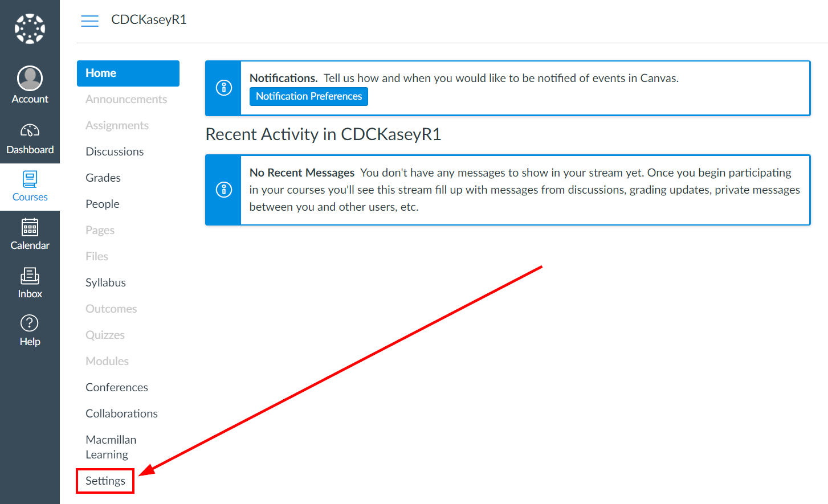
Task: Navigate to Conferences
Action: pyautogui.click(x=116, y=387)
